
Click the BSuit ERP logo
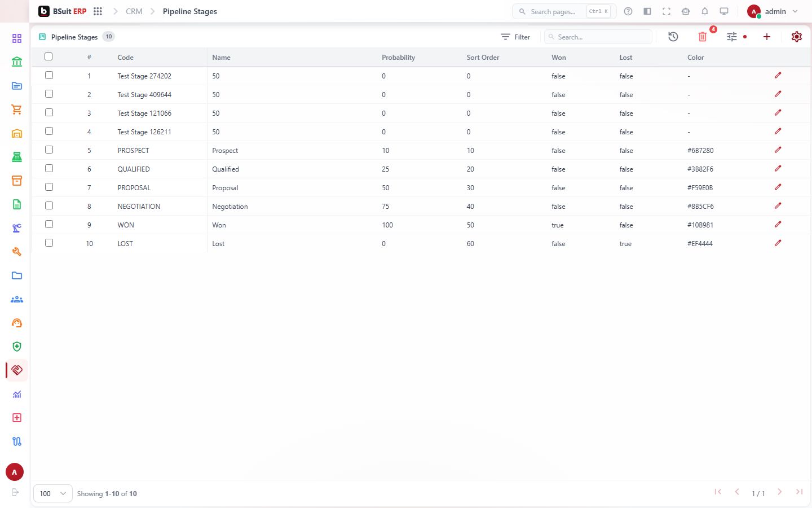(63, 11)
